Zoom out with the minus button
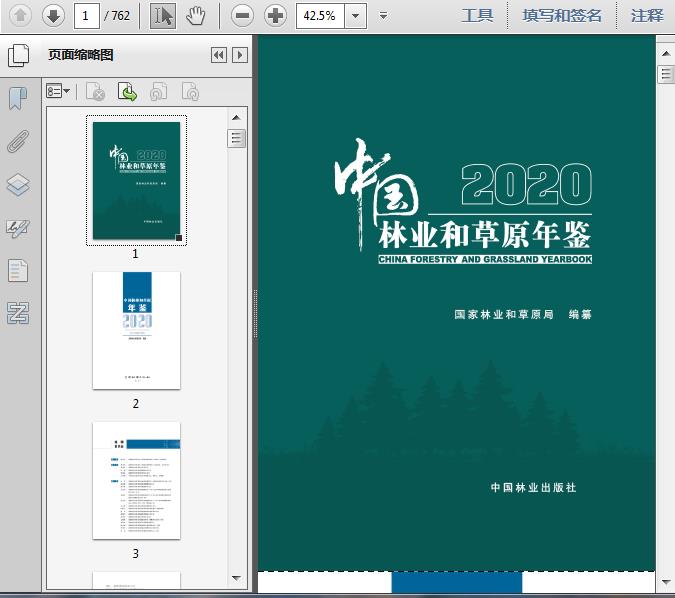The width and height of the screenshot is (675, 598). pyautogui.click(x=242, y=16)
